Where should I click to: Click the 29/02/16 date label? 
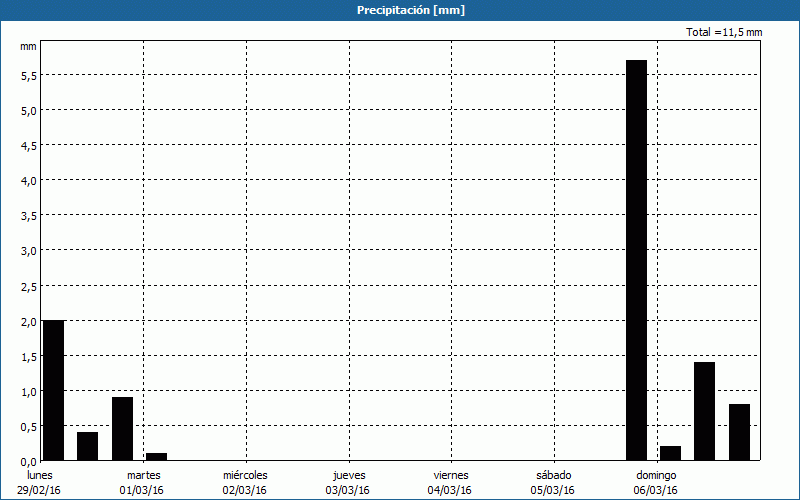click(39, 490)
